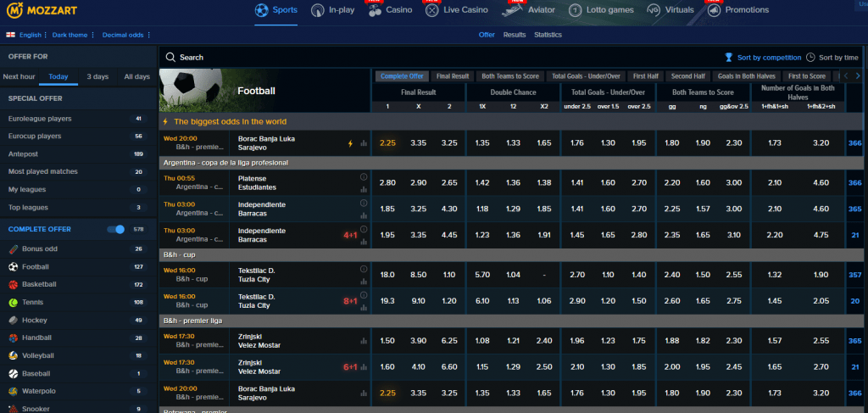Open the In-play section
868x413 pixels.
(x=332, y=10)
